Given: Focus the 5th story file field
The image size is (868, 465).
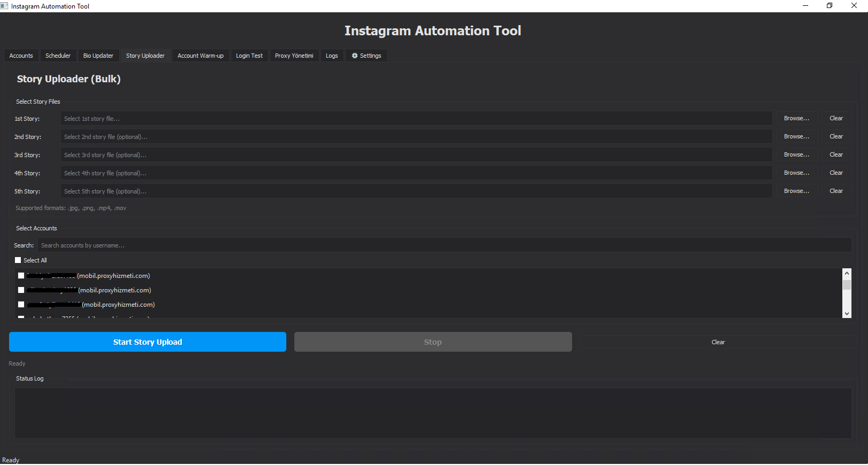Looking at the screenshot, I should click(416, 191).
